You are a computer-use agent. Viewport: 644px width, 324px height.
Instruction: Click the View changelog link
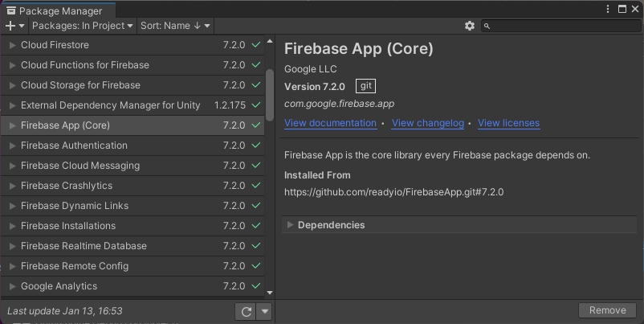(428, 123)
